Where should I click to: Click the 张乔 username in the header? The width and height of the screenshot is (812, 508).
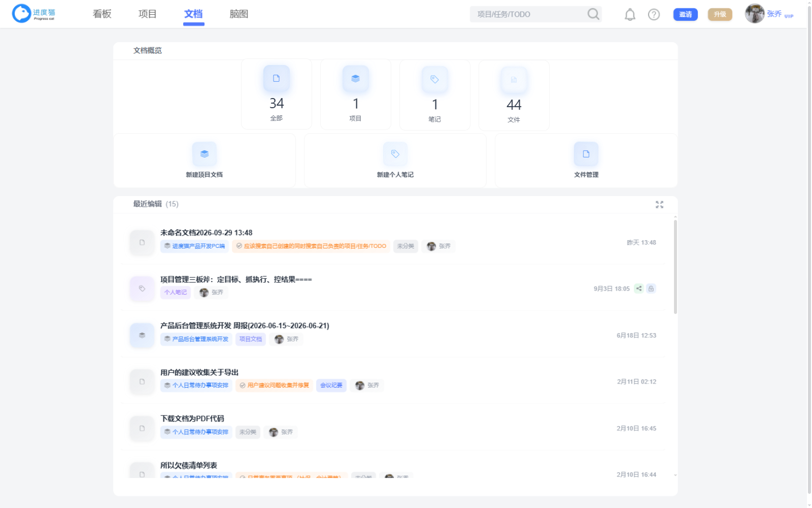click(774, 14)
